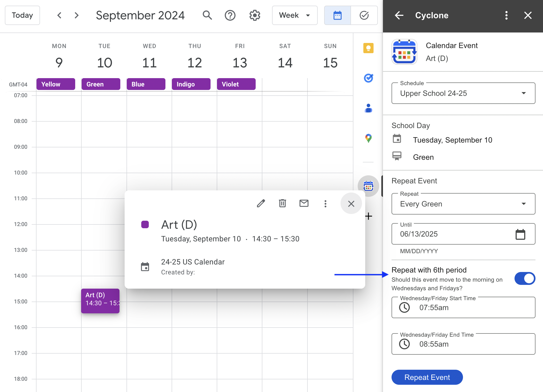Click the Cyclone add-on icon in side panel
Viewport: 543px width, 392px height.
pyautogui.click(x=368, y=186)
